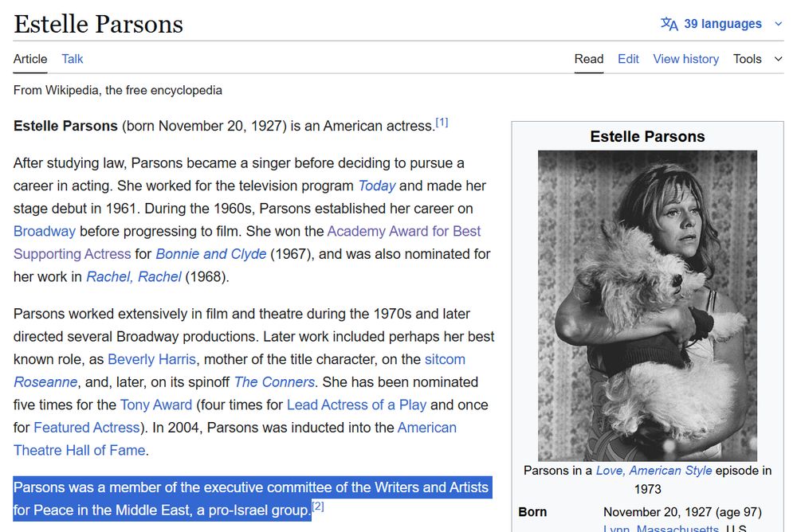This screenshot has height=532, width=797.
Task: Select View history
Action: [x=685, y=59]
